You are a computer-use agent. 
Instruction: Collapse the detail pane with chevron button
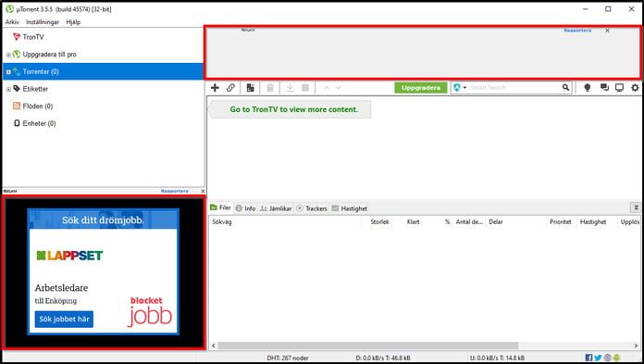point(636,207)
